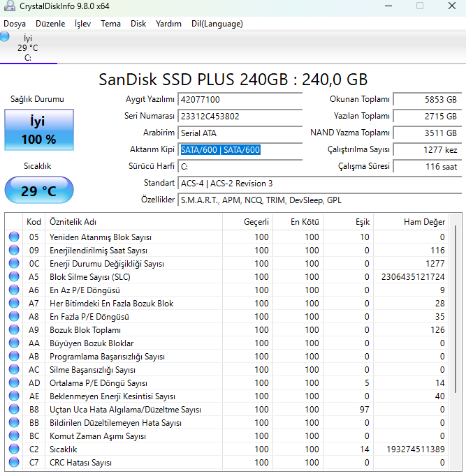Click the 29 °C temperature button

point(39,191)
